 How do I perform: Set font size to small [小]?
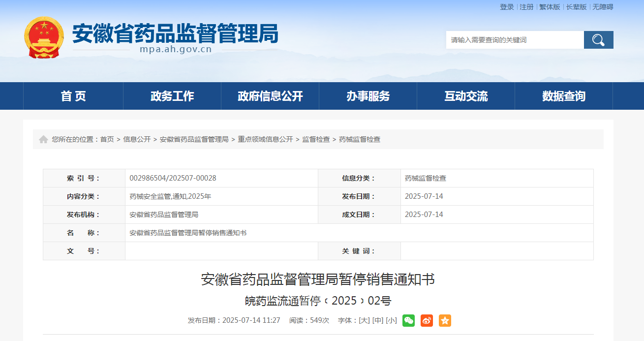[391, 320]
